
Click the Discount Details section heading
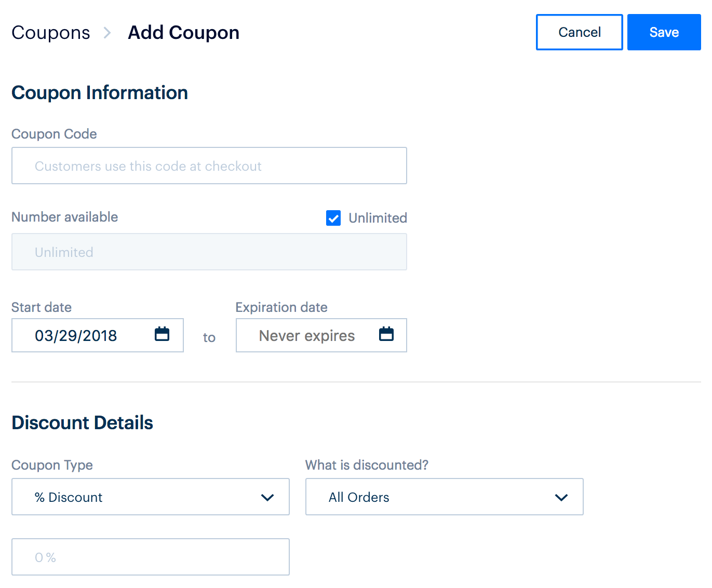tap(82, 423)
